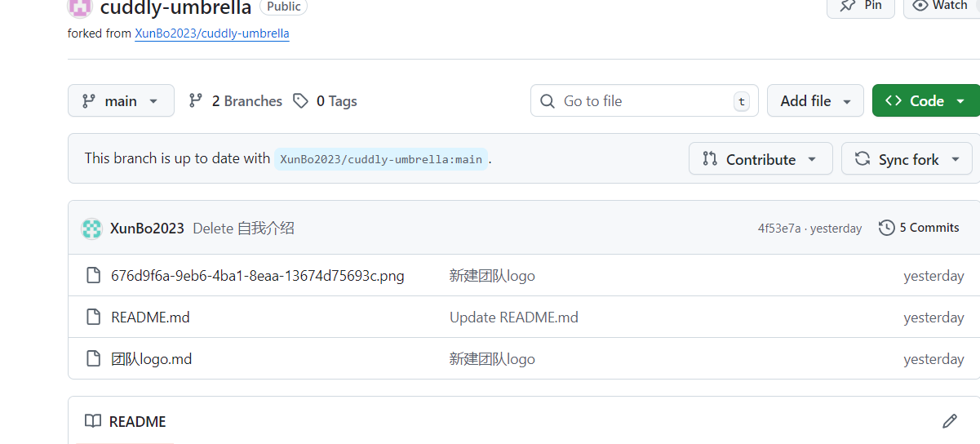This screenshot has width=980, height=444.
Task: Click the clock history icon beside 5 Commits
Action: [x=887, y=228]
